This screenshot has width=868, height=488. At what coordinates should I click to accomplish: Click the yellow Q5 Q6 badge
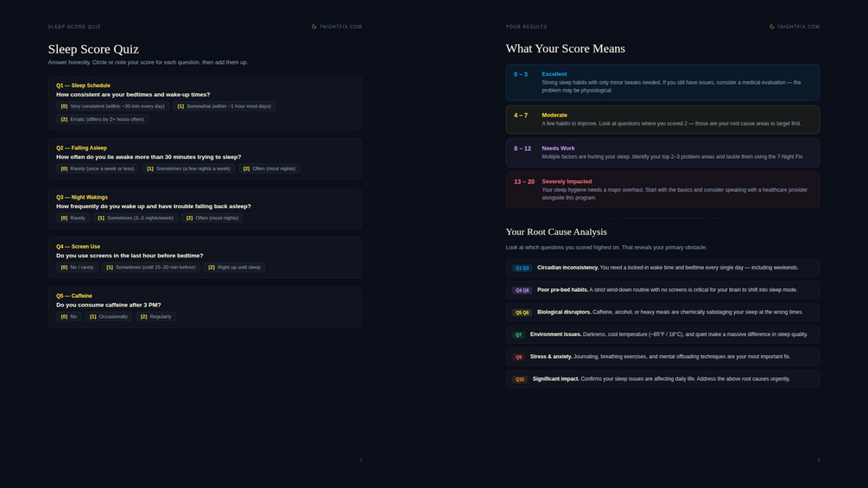522,313
